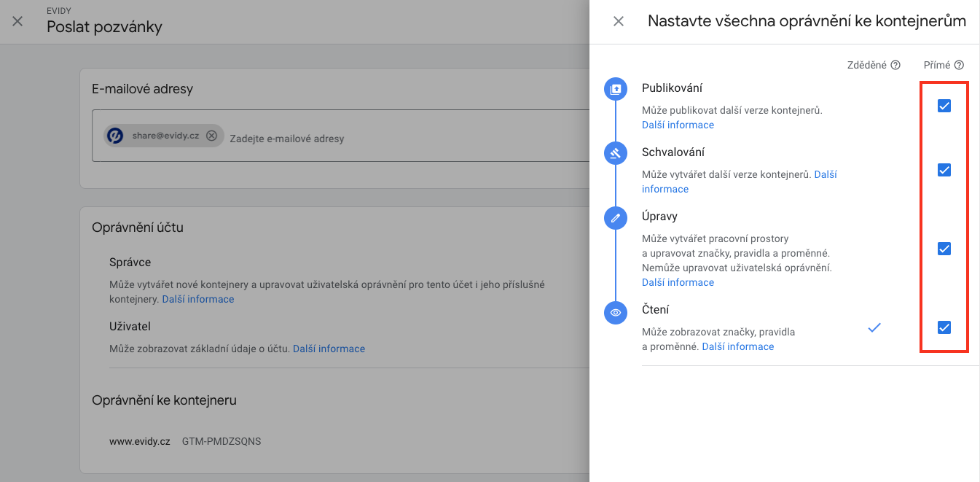Open Další informace link for Správce

point(198,299)
